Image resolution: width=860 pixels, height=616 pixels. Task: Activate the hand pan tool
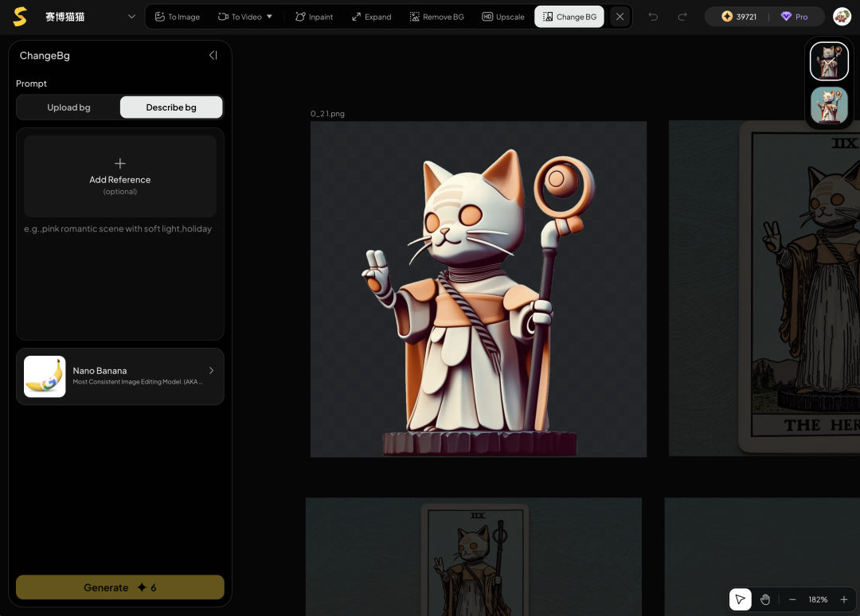pyautogui.click(x=765, y=599)
